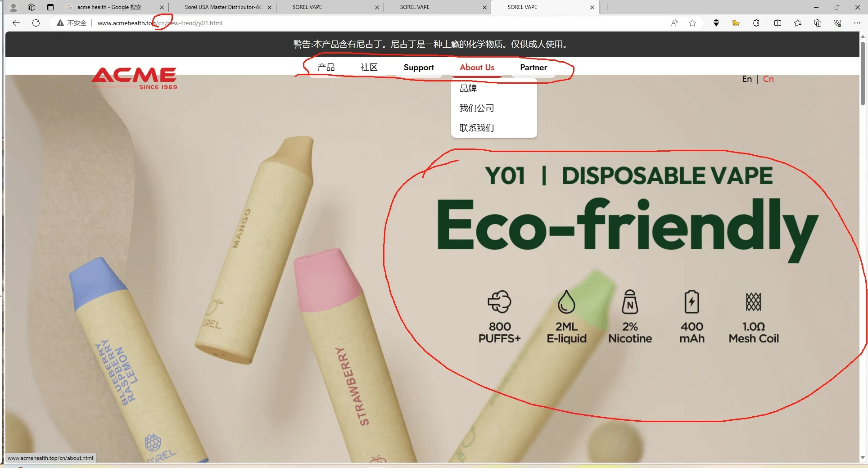Open the Favorites list icon
Viewport: 868px width, 468px height.
(797, 23)
